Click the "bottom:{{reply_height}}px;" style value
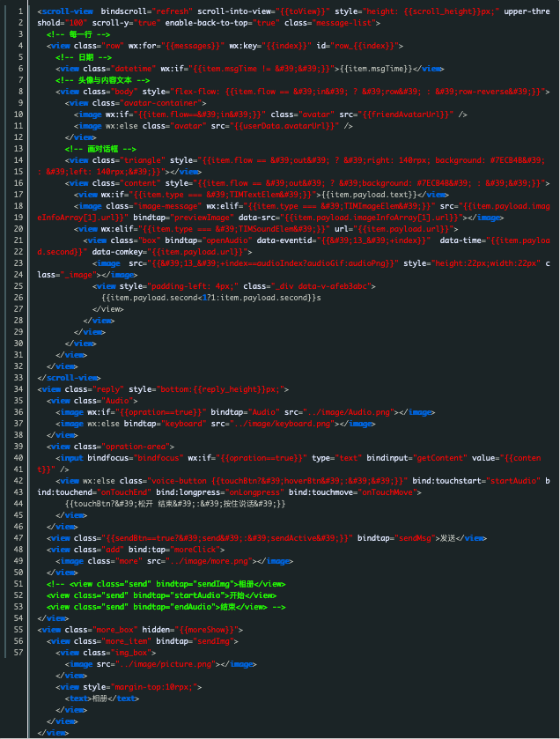 220,389
